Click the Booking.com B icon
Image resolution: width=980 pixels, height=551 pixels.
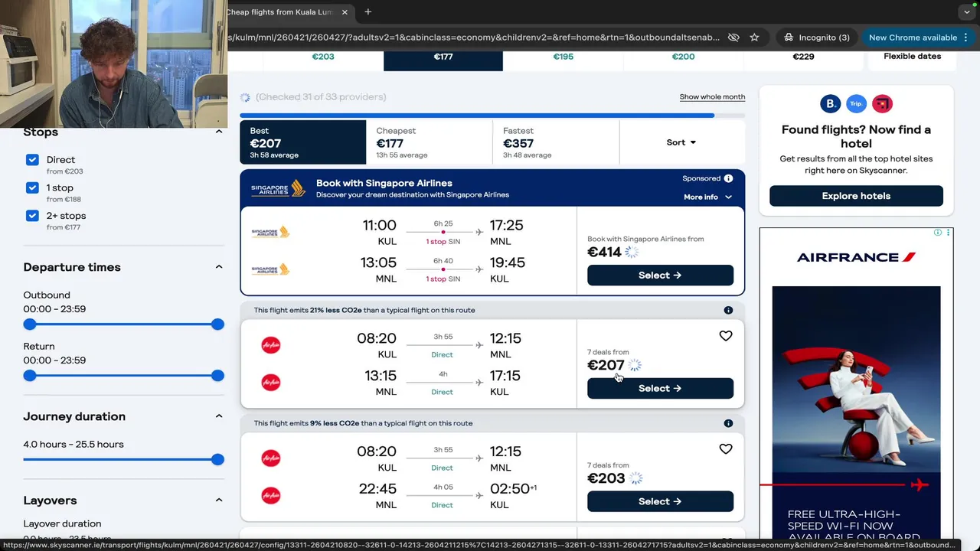tap(830, 104)
